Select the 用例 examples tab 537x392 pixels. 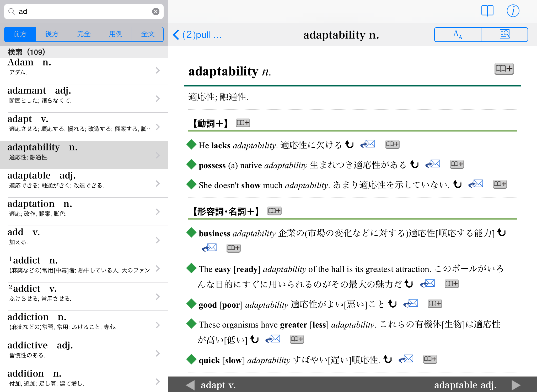116,34
